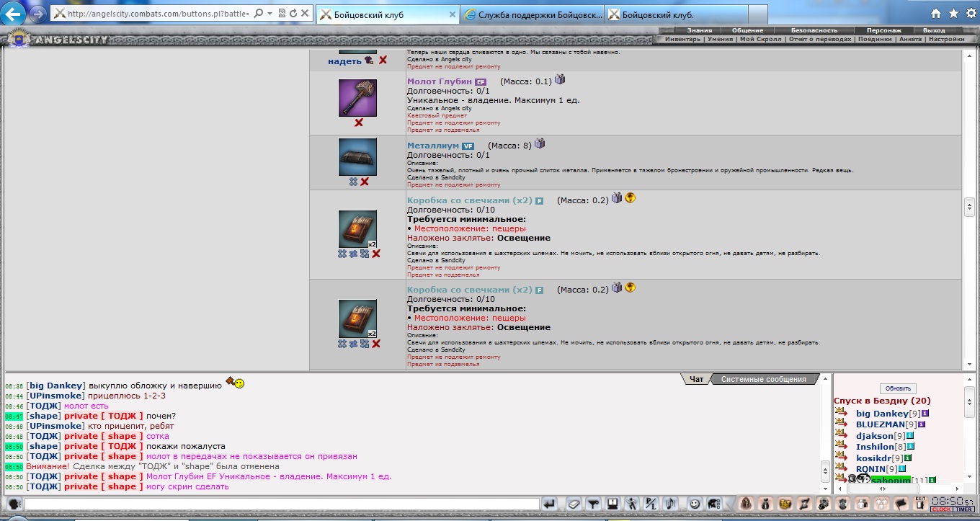
Task: Open info icon beside BLUEZMAN
Action: (x=922, y=424)
